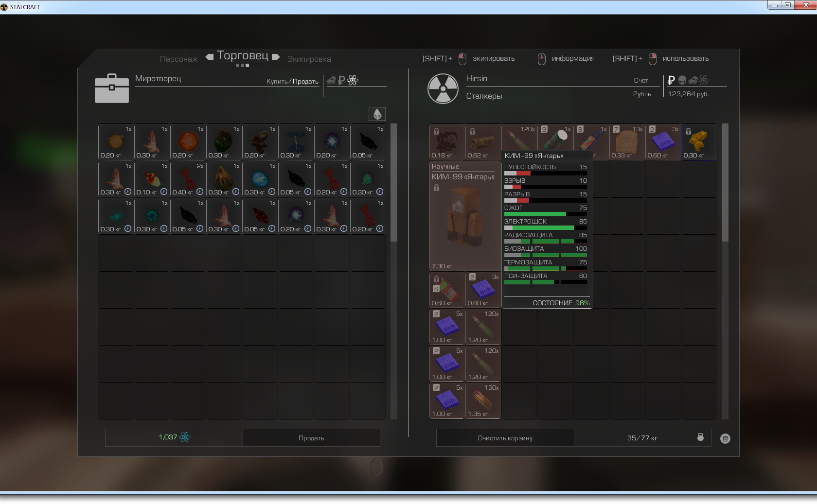Select the locked scope weighing 0.62 кг
The height and width of the screenshot is (504, 817).
[483, 142]
